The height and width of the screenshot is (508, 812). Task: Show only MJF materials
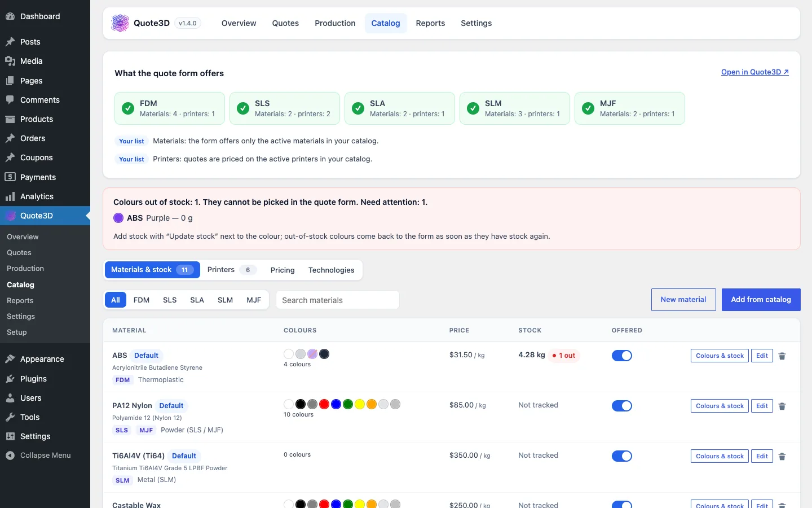254,300
